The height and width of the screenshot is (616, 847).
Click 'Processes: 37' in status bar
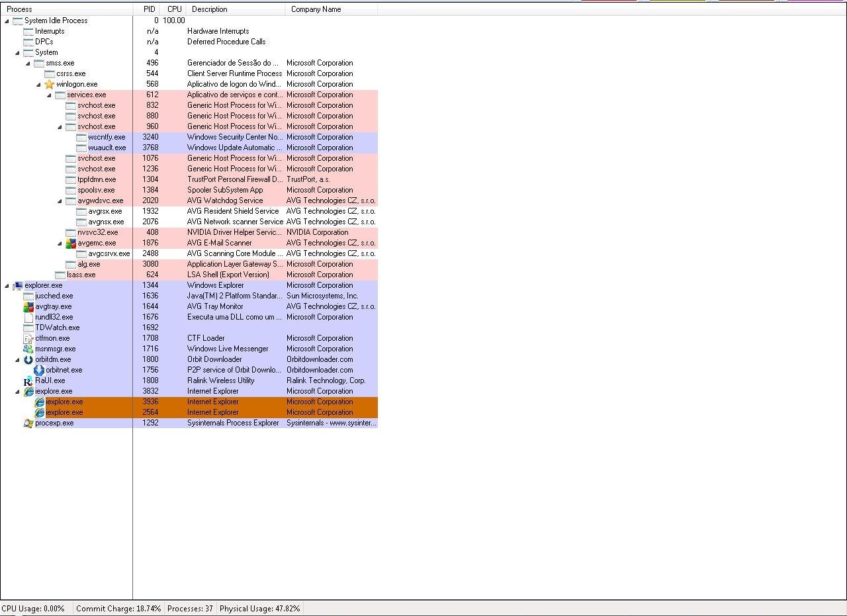[x=190, y=609]
